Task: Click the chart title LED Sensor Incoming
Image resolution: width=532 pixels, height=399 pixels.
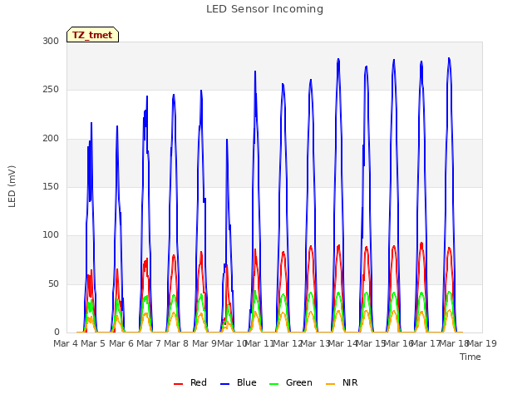Action: pos(264,9)
